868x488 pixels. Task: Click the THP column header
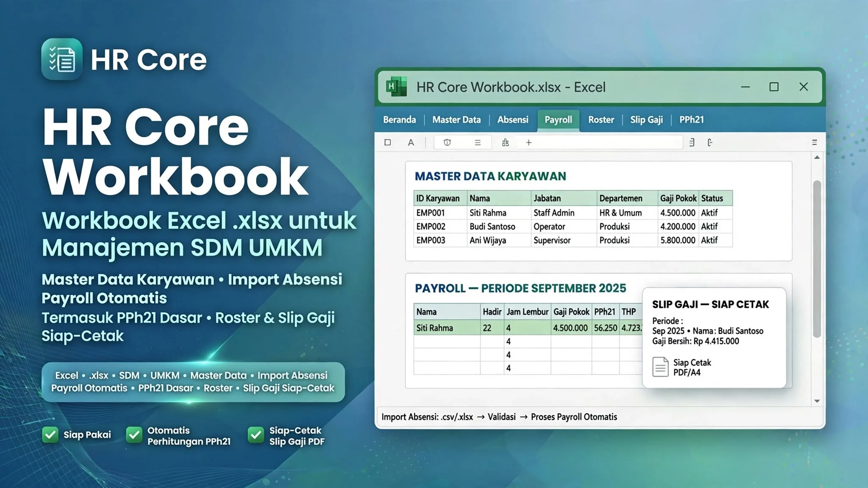tap(631, 312)
